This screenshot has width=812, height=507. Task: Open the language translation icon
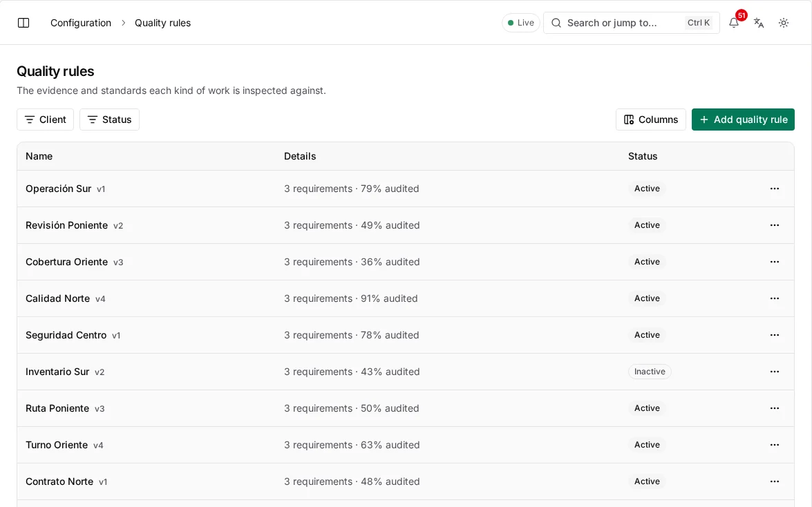[x=759, y=23]
